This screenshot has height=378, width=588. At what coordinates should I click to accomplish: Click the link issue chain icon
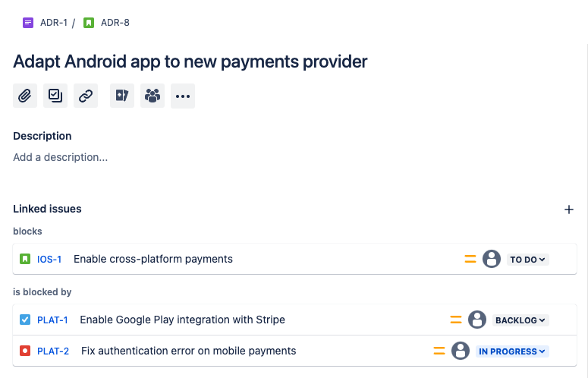pyautogui.click(x=86, y=96)
